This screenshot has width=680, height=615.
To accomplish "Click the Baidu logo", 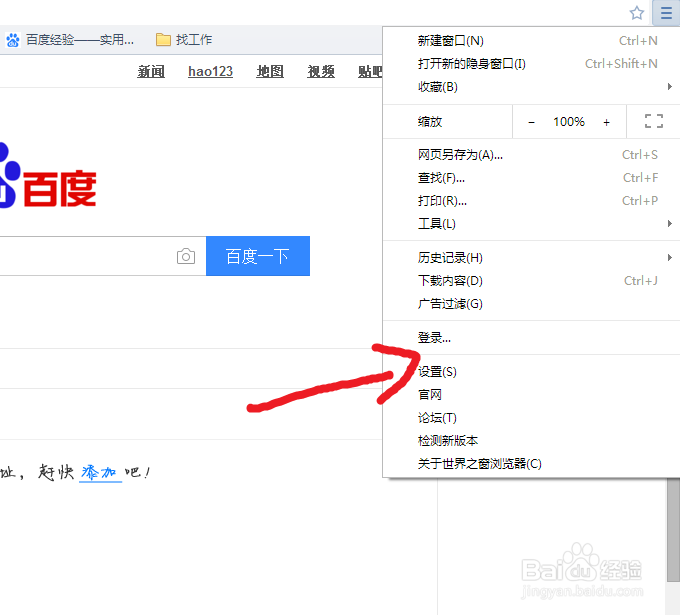I will (x=48, y=177).
